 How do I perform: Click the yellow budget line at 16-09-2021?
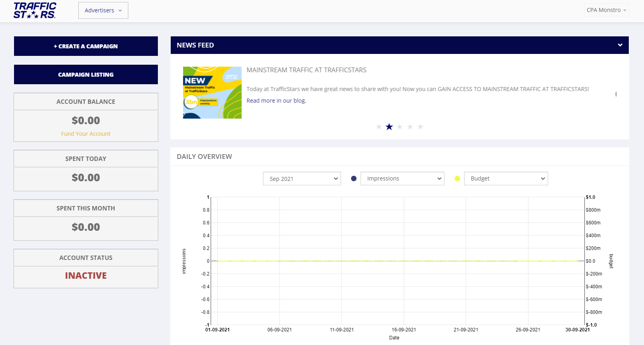pos(404,261)
